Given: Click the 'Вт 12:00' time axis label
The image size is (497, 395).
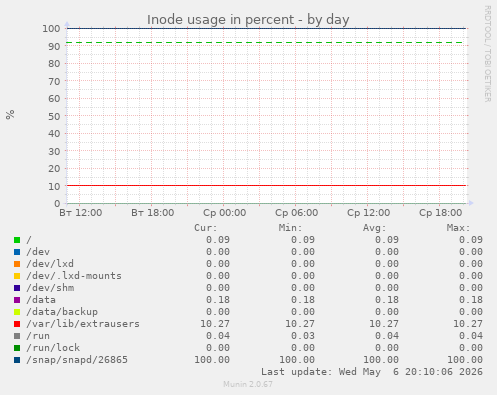Looking at the screenshot, I should click(x=81, y=213).
